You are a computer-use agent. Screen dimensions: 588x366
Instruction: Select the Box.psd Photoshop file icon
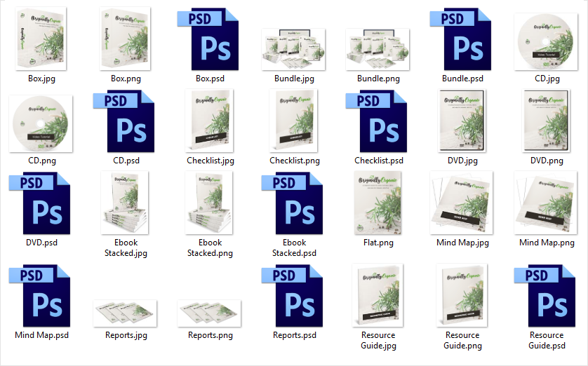[x=208, y=39]
